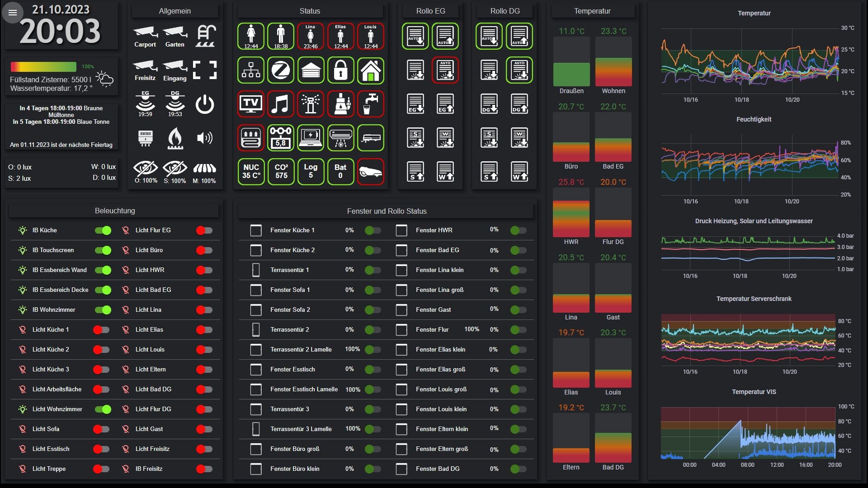Click the air conditioner status icon
Screen dimensions: 868x488
[340, 138]
